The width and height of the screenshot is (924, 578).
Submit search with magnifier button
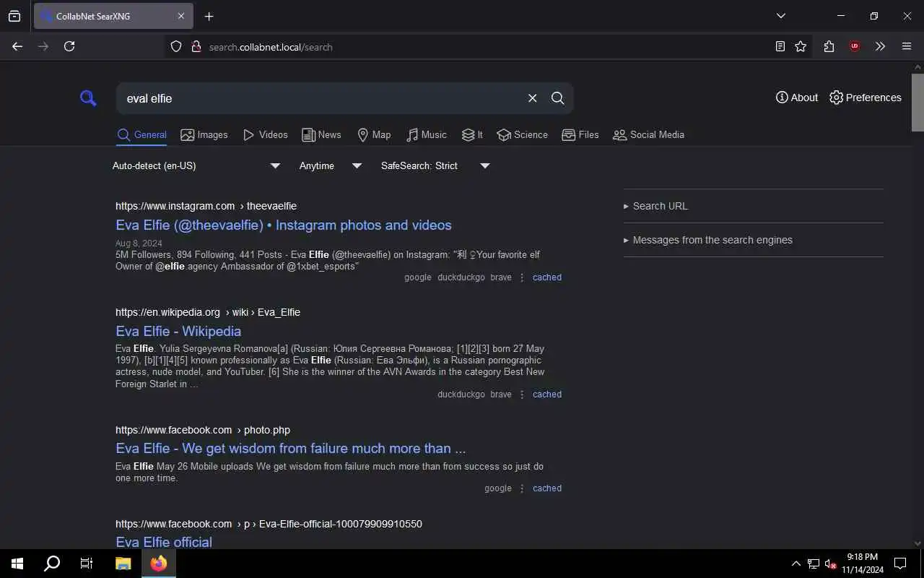558,98
